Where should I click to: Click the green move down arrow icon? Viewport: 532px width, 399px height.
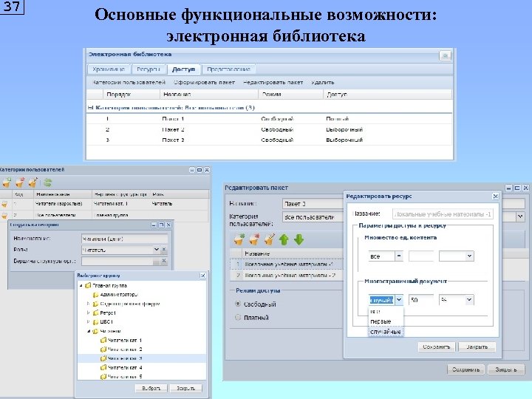point(299,239)
